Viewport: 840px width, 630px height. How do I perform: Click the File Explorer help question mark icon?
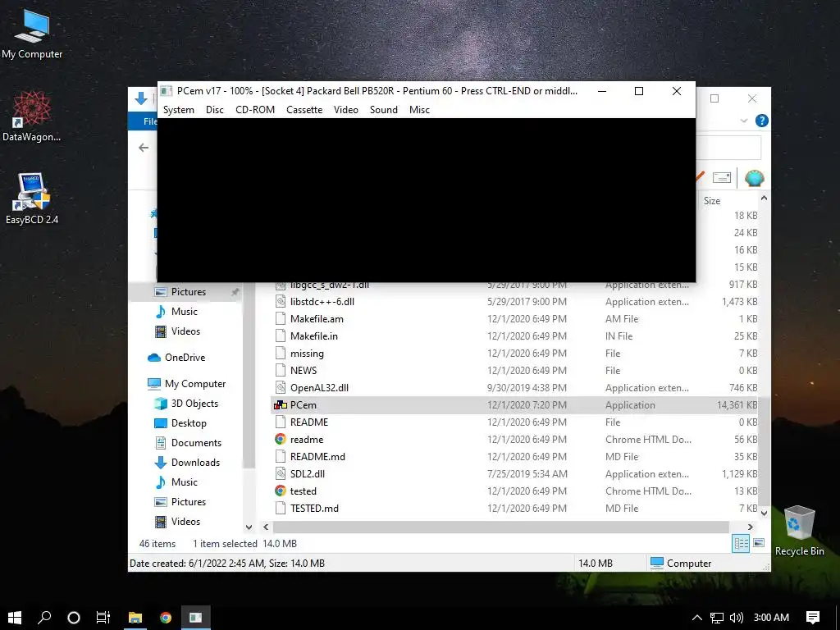tap(762, 121)
